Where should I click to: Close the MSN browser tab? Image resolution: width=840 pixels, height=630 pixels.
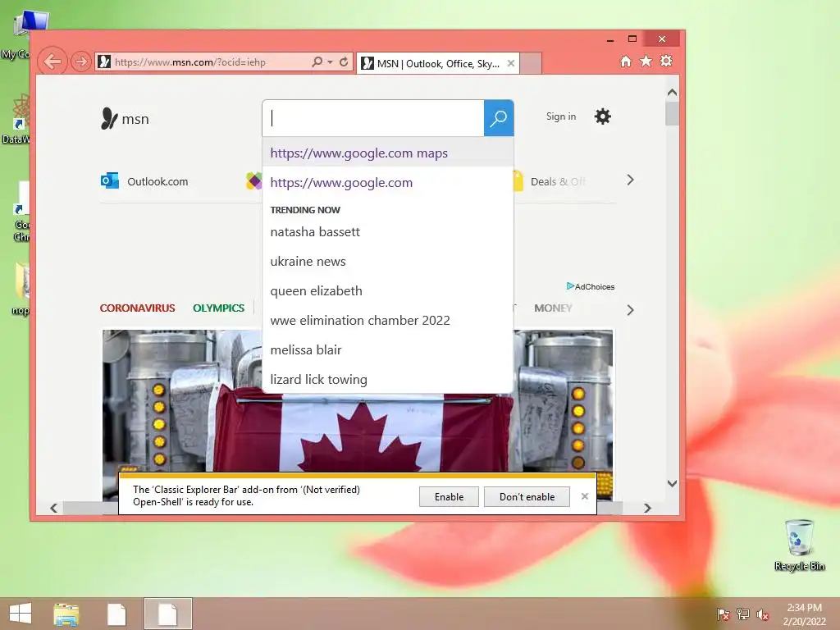click(x=511, y=63)
